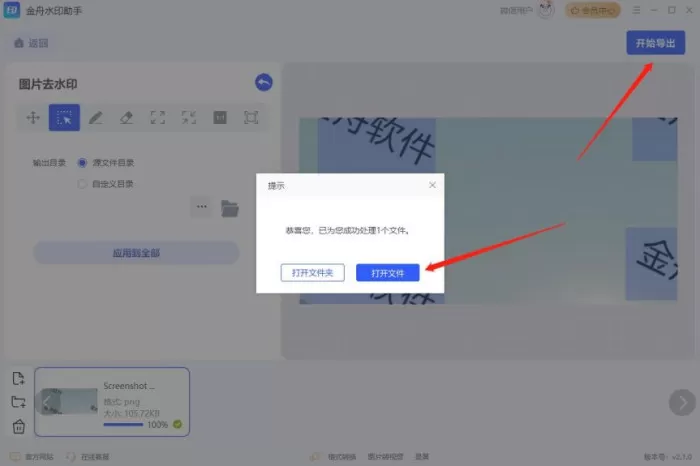Image resolution: width=700 pixels, height=466 pixels.
Task: Click the green check mark on the file card
Action: tap(177, 424)
